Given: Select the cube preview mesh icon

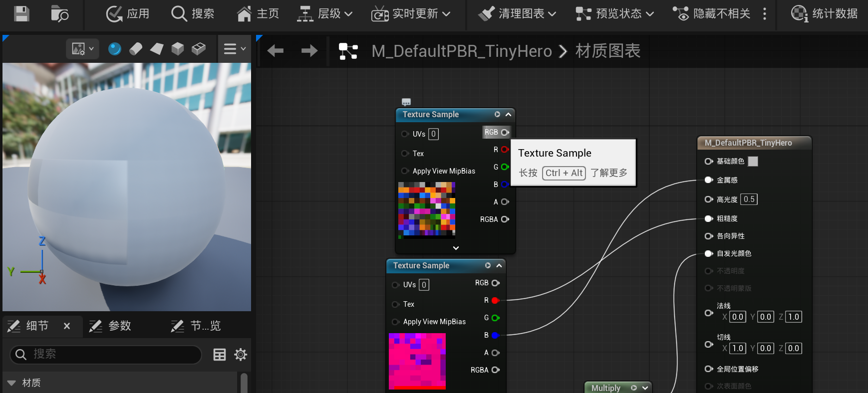Looking at the screenshot, I should (x=178, y=49).
